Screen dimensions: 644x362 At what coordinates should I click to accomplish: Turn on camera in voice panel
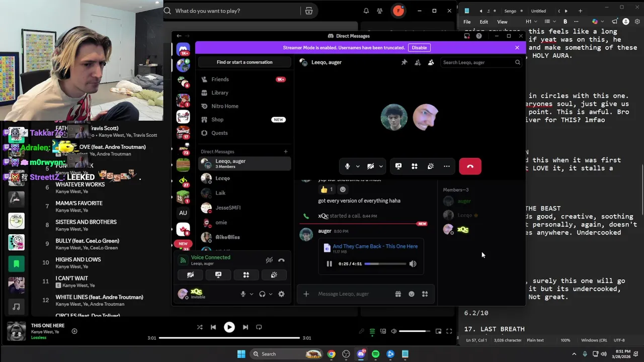190,275
